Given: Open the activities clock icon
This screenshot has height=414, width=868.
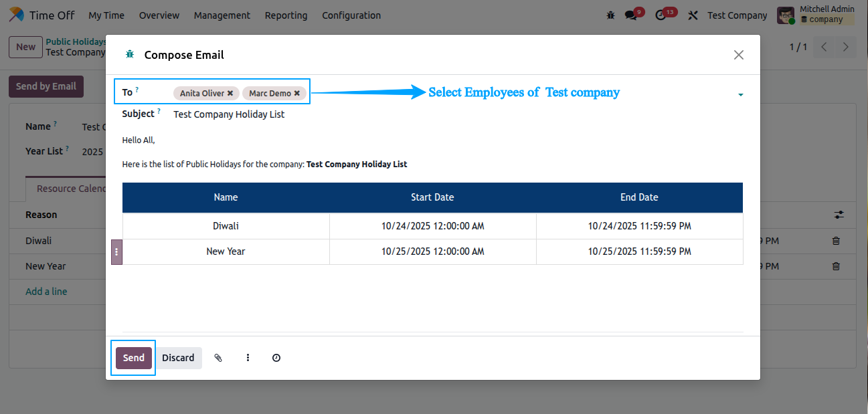Looking at the screenshot, I should [661, 15].
